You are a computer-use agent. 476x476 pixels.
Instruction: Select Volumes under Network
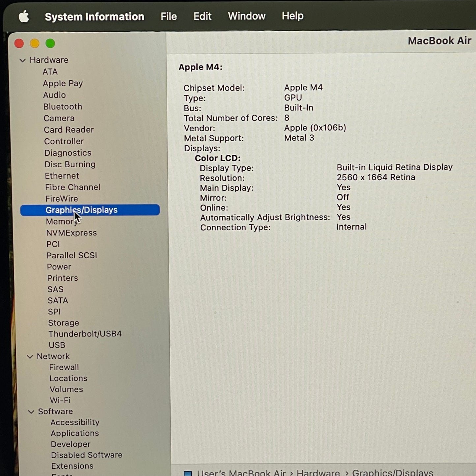[66, 389]
